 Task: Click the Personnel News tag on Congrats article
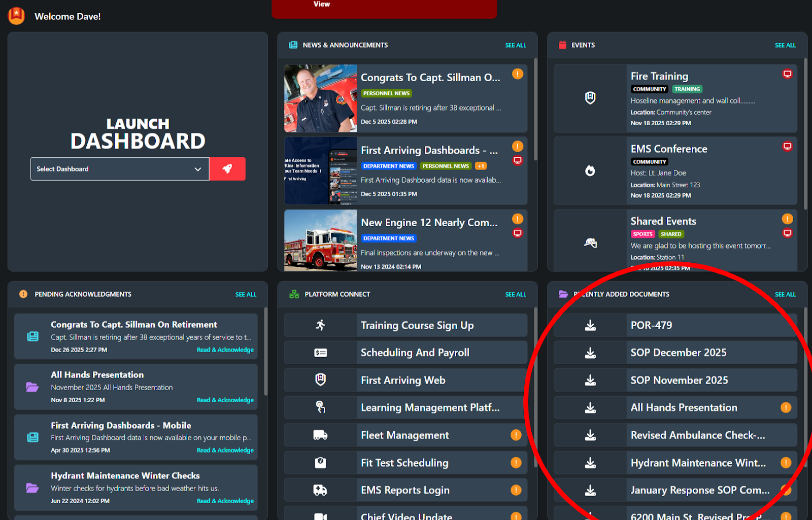[x=386, y=93]
